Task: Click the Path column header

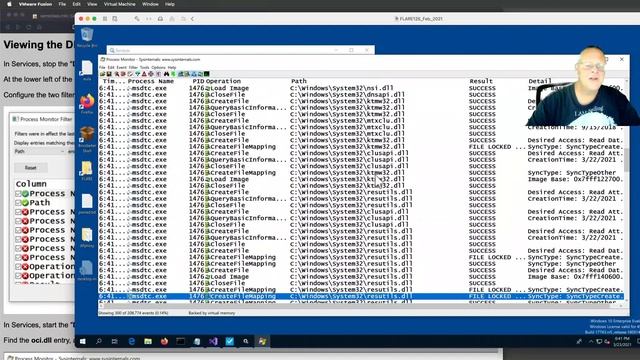Action: click(x=299, y=81)
